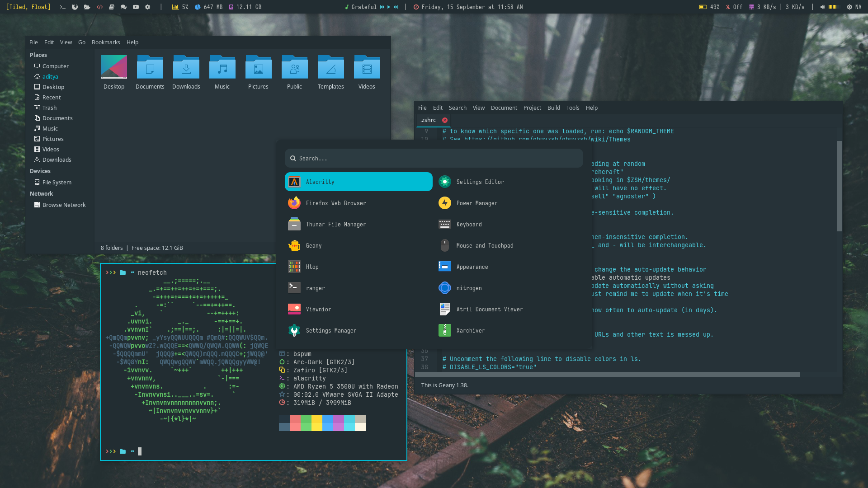Click terminal icon in top bar
This screenshot has height=488, width=868.
pos(63,7)
